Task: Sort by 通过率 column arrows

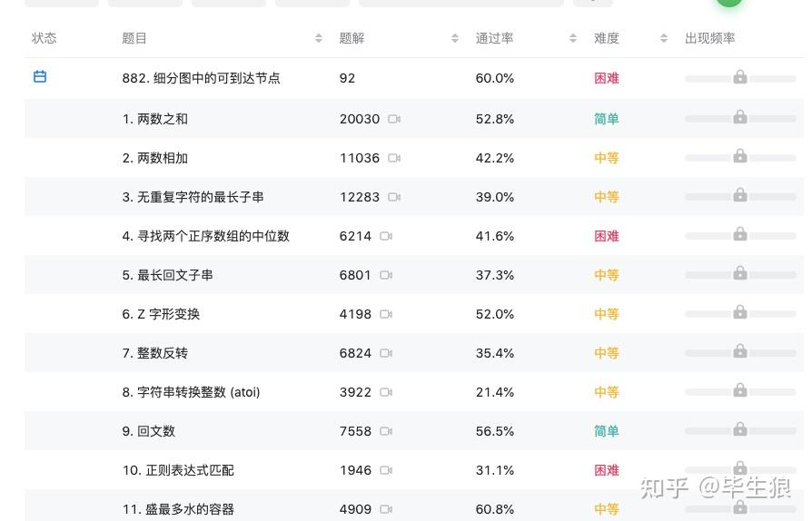Action: 573,38
